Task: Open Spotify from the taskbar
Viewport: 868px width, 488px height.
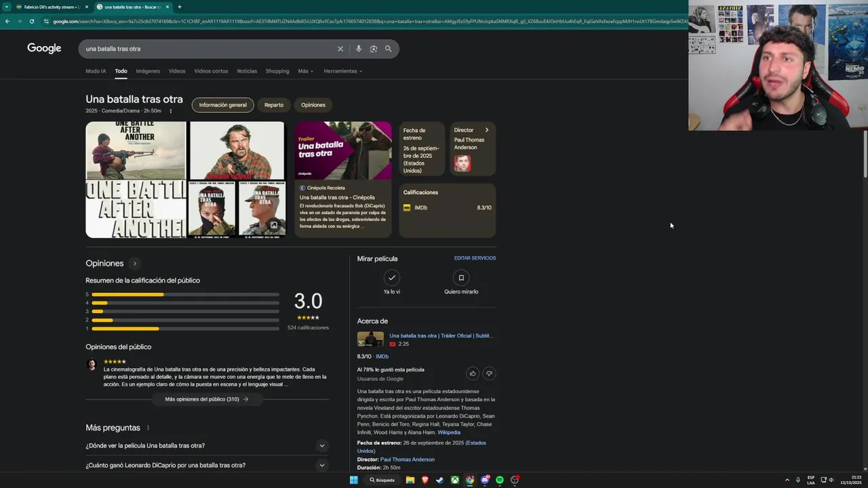Action: click(500, 480)
